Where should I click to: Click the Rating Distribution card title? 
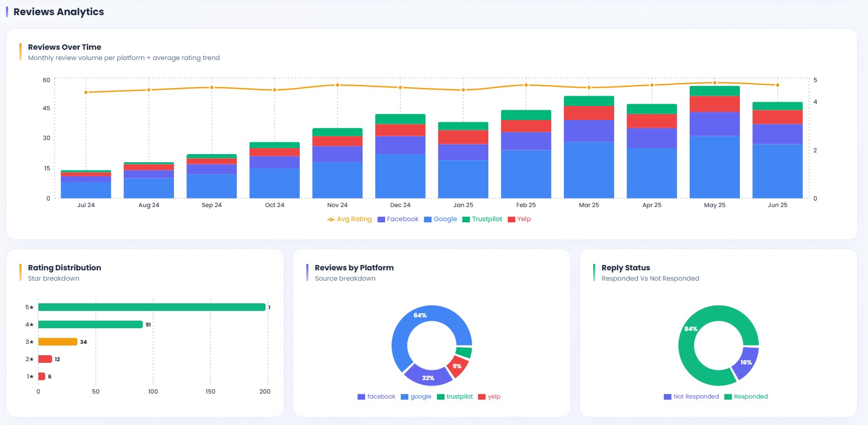click(64, 268)
